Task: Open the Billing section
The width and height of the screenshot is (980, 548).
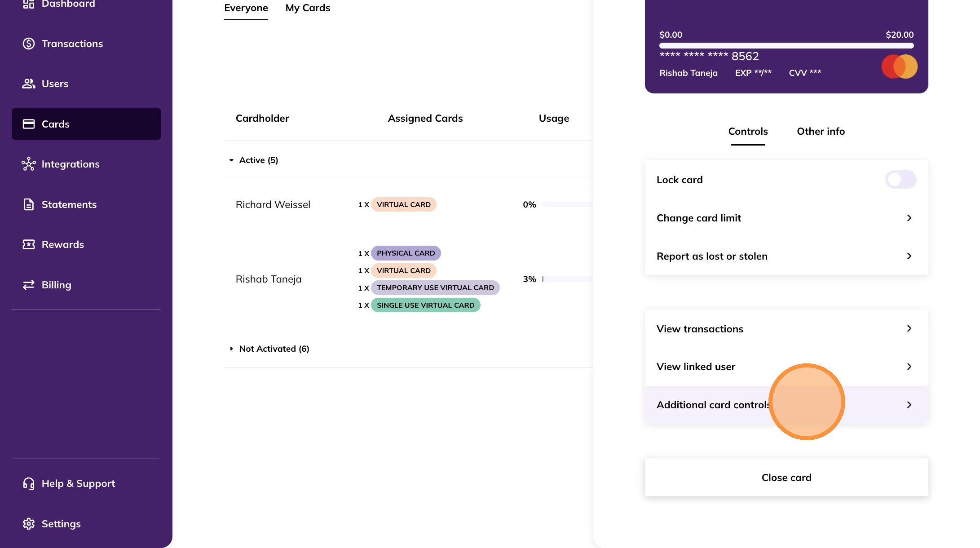Action: click(57, 285)
